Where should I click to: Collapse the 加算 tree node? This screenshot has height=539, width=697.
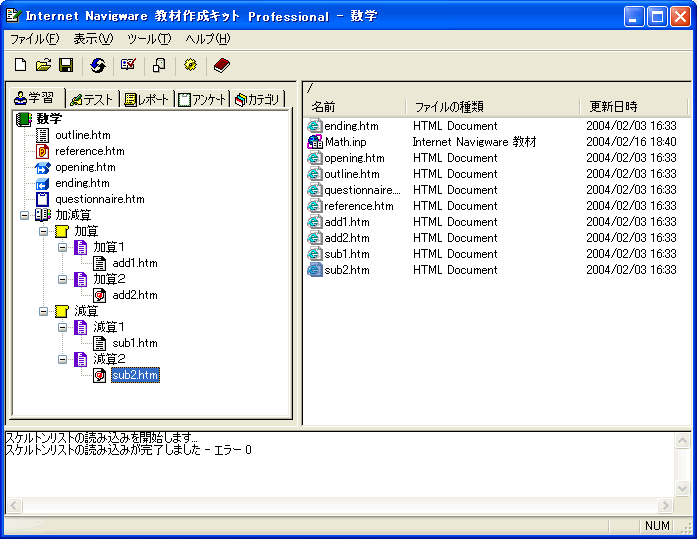tap(44, 232)
